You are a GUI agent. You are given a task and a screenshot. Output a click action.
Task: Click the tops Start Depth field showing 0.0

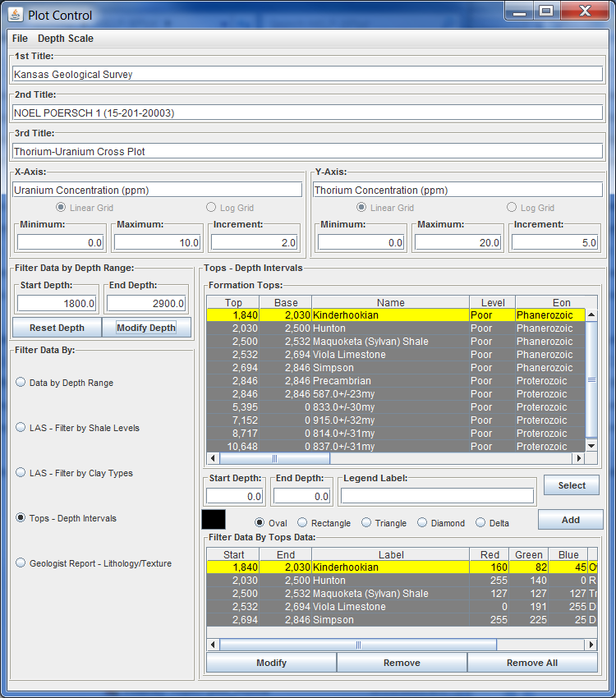pos(235,496)
